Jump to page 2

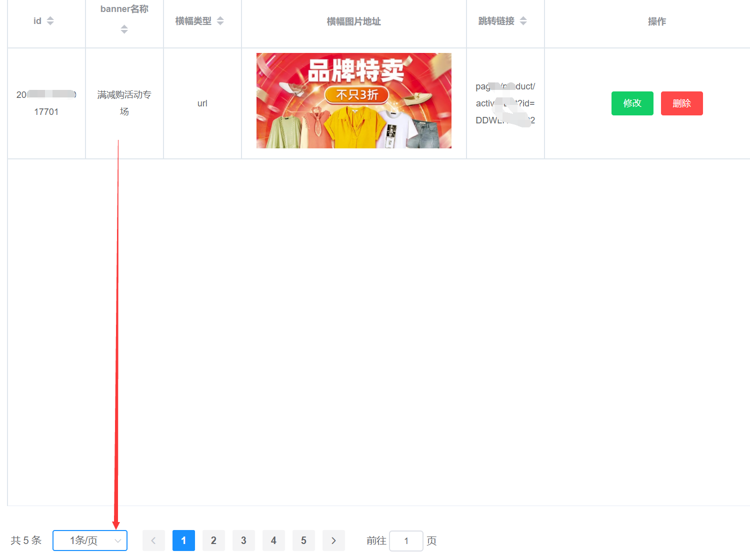(x=213, y=541)
